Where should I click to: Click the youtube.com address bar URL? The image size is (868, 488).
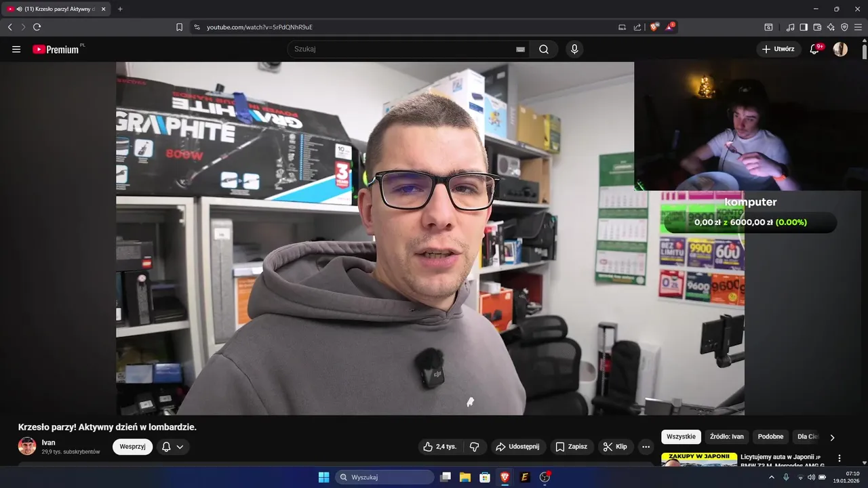pos(260,27)
